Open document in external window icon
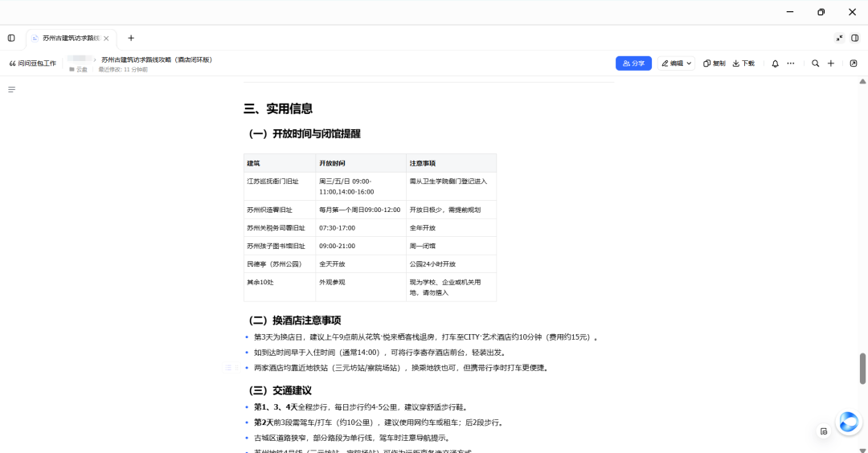The image size is (868, 453). pos(854,63)
